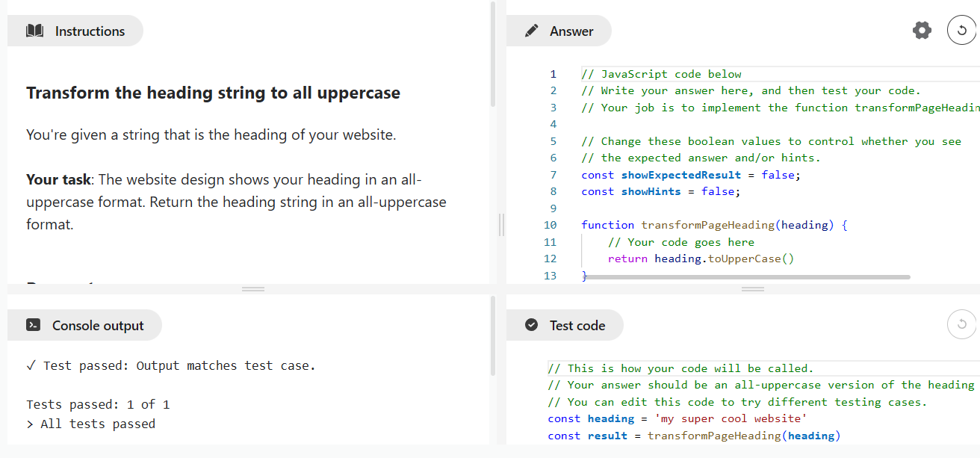Click the Console output vertical scrollbar
This screenshot has width=980, height=458.
[x=492, y=336]
